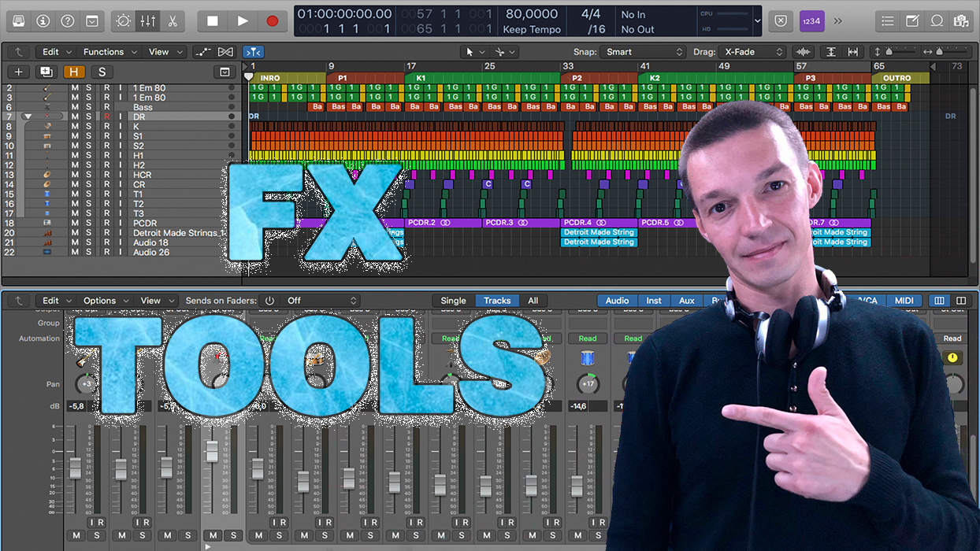Open Tracks area View menu

point(165,52)
